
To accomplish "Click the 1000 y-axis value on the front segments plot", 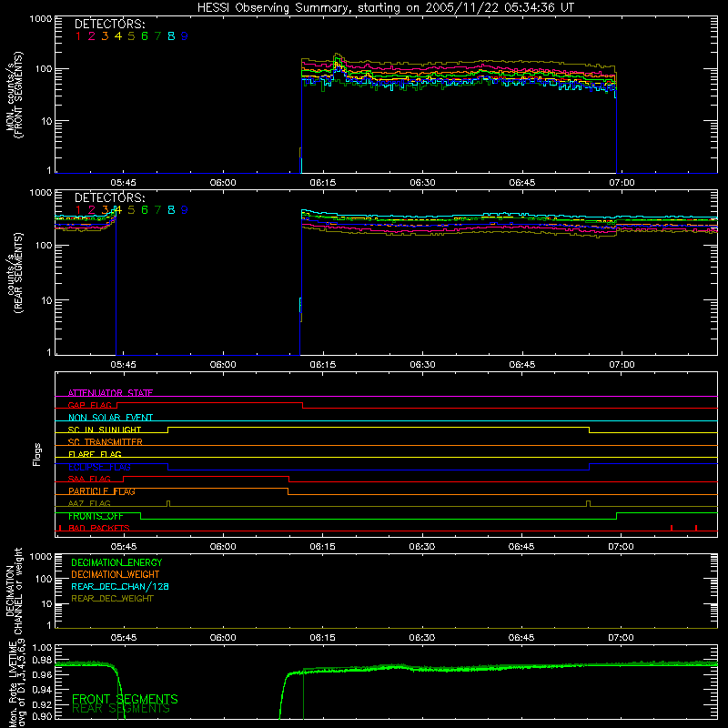I will point(41,19).
